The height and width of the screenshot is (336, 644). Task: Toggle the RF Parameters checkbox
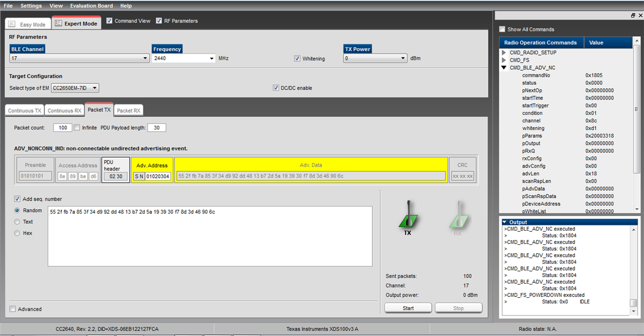point(159,21)
